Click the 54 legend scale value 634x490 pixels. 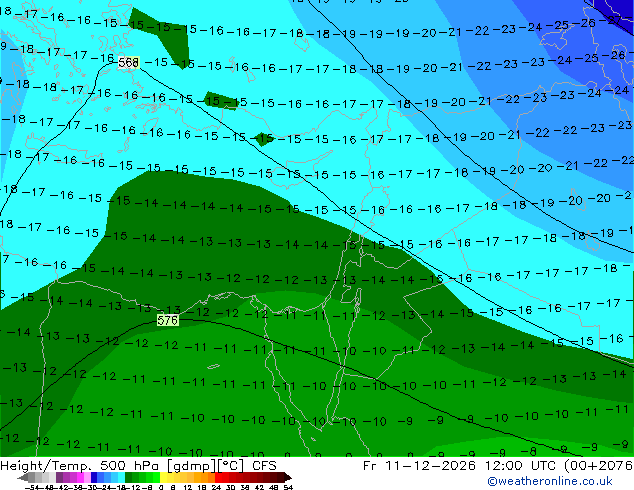pos(288,487)
